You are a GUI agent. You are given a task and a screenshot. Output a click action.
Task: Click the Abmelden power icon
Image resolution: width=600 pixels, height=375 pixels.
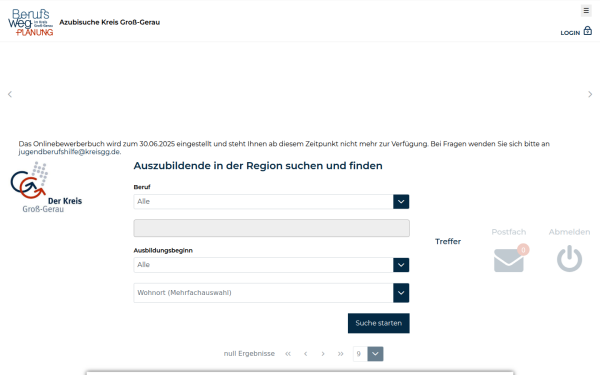569,259
